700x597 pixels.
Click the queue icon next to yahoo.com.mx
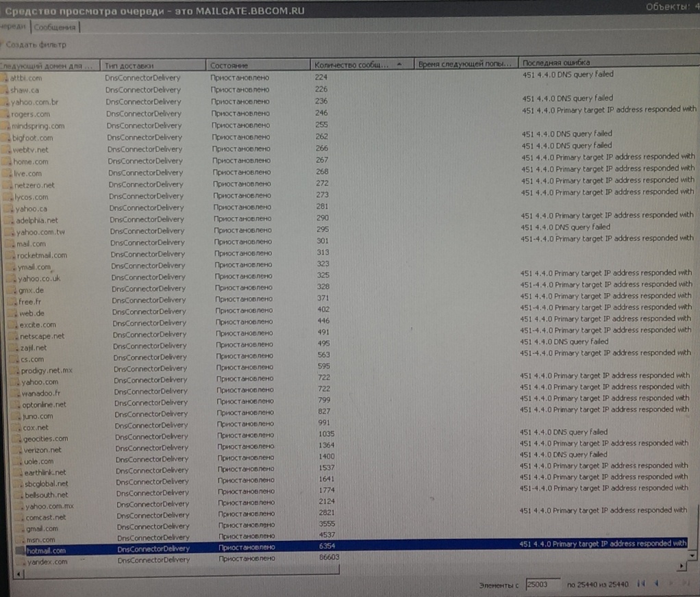point(19,506)
